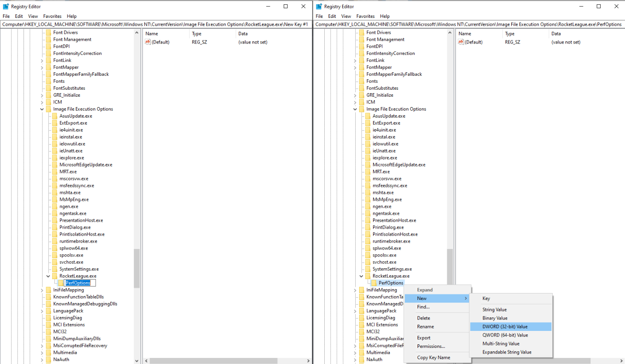Click KnownFunctionTableDlls folder icon in left window
Screen dimensions: 625x364
coord(48,297)
